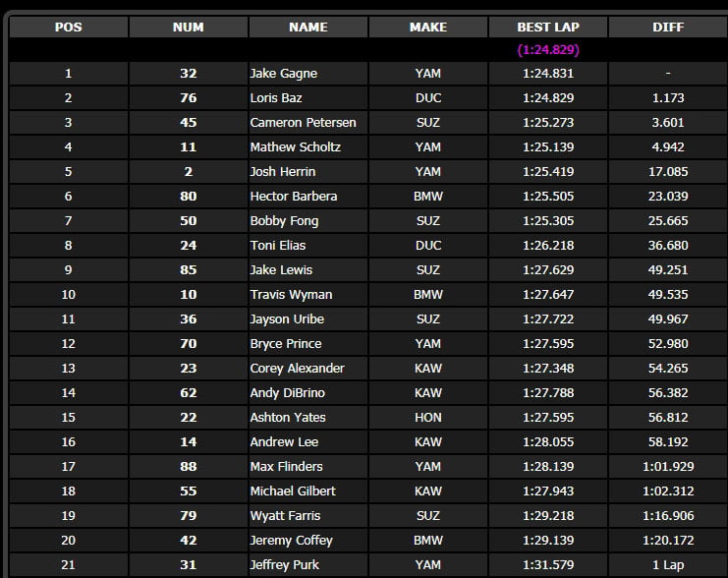Select the fastest lap time 1:24.829 in magenta
Viewport: 728px width, 578px height.
(x=548, y=50)
